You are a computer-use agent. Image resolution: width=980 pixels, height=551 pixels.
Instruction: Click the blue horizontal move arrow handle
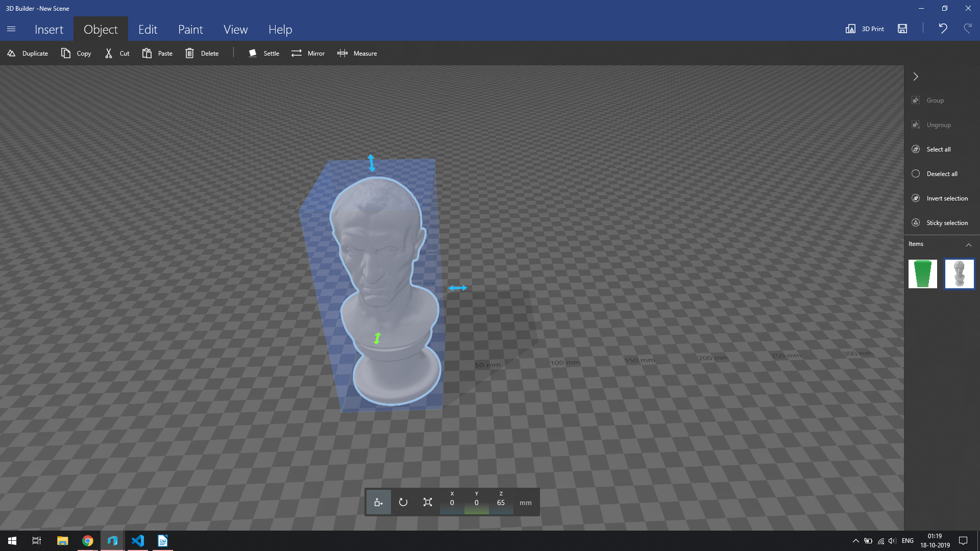pos(458,288)
